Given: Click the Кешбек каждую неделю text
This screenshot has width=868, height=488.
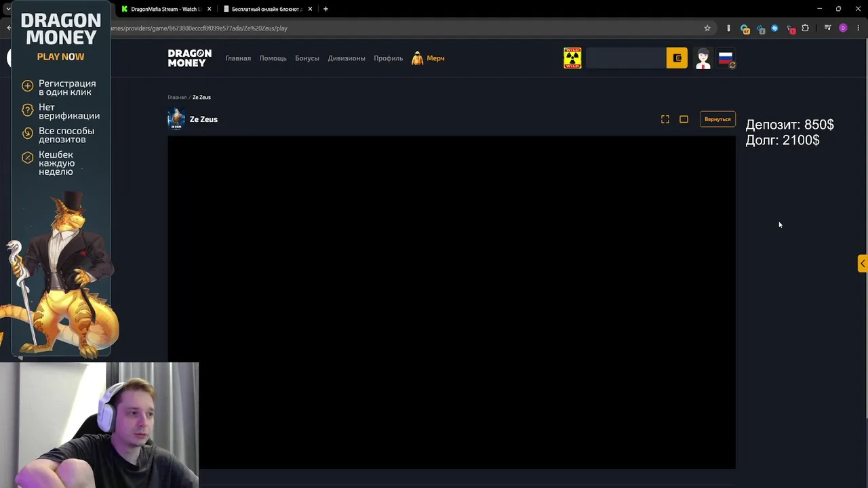Looking at the screenshot, I should tap(56, 163).
